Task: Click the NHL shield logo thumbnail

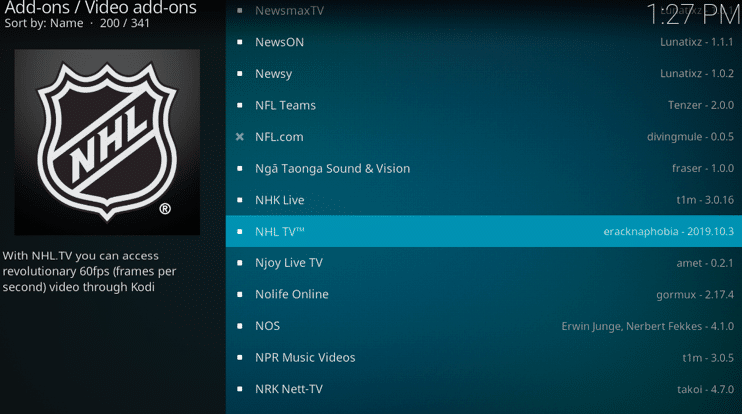Action: pos(107,142)
